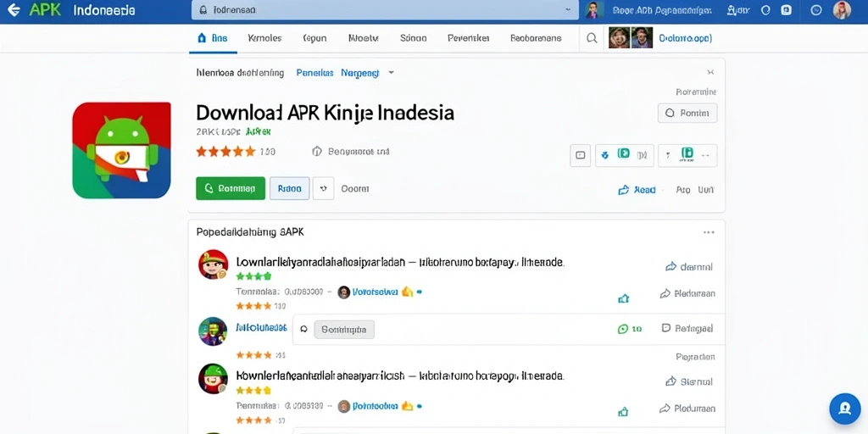This screenshot has height=434, width=868.
Task: Click the Android app icon image
Action: point(121,150)
